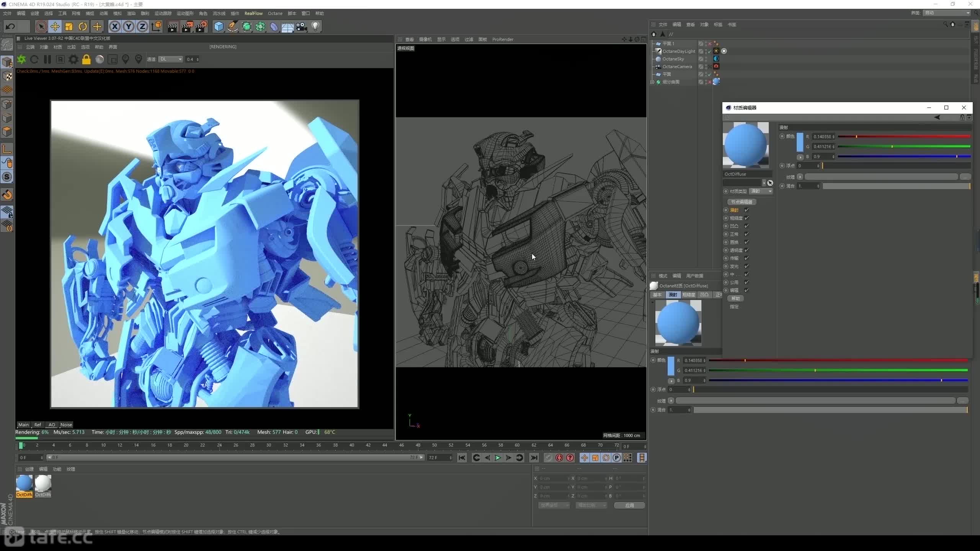Open Octane settings gear in Live Viewer

click(x=73, y=59)
